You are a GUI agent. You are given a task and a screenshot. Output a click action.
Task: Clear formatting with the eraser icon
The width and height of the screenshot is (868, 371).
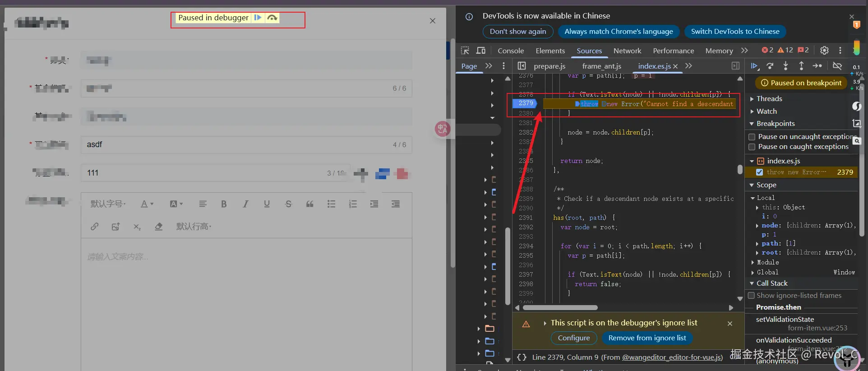[x=158, y=227]
